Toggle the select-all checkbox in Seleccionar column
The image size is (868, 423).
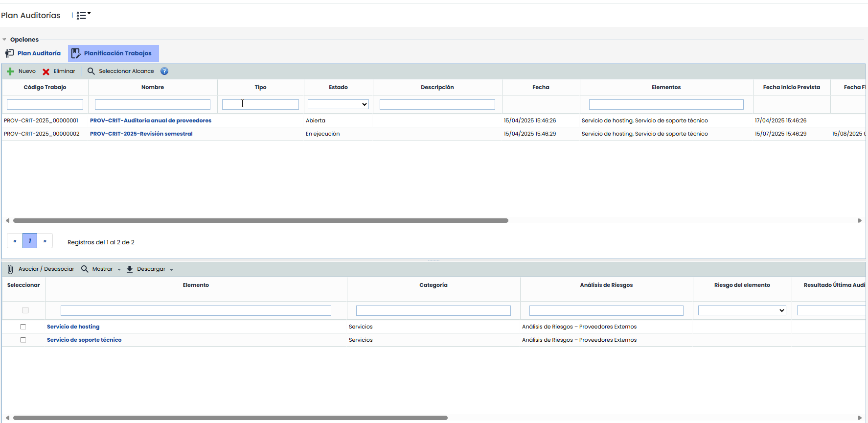point(25,310)
